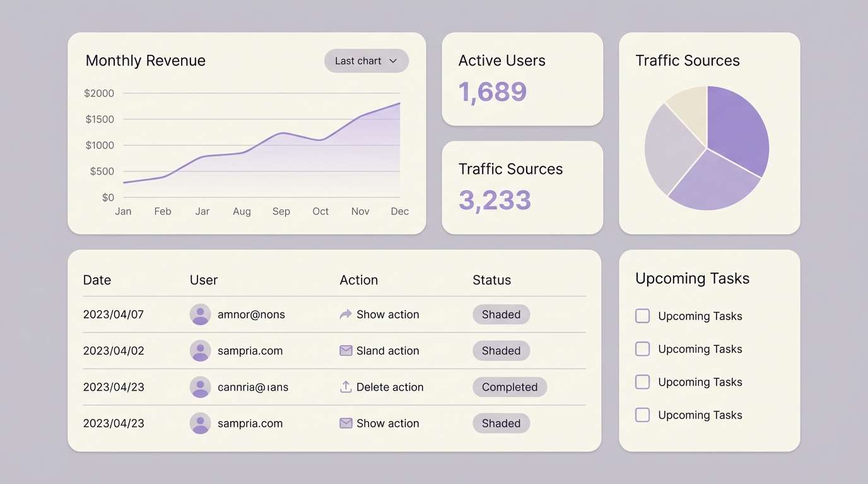Select the upload icon beside Delete action
The image size is (868, 484).
pyautogui.click(x=345, y=387)
